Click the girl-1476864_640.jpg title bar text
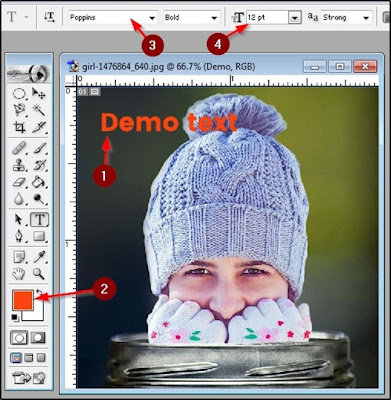 (168, 67)
